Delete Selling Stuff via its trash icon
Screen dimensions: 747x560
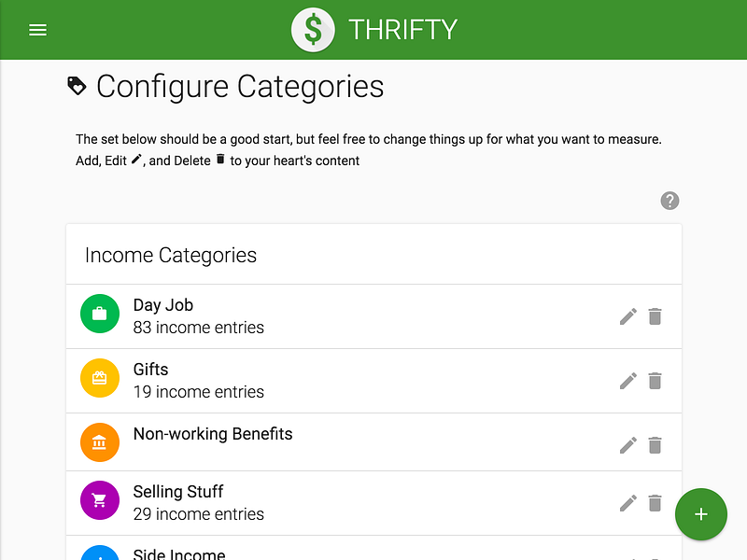(x=655, y=503)
